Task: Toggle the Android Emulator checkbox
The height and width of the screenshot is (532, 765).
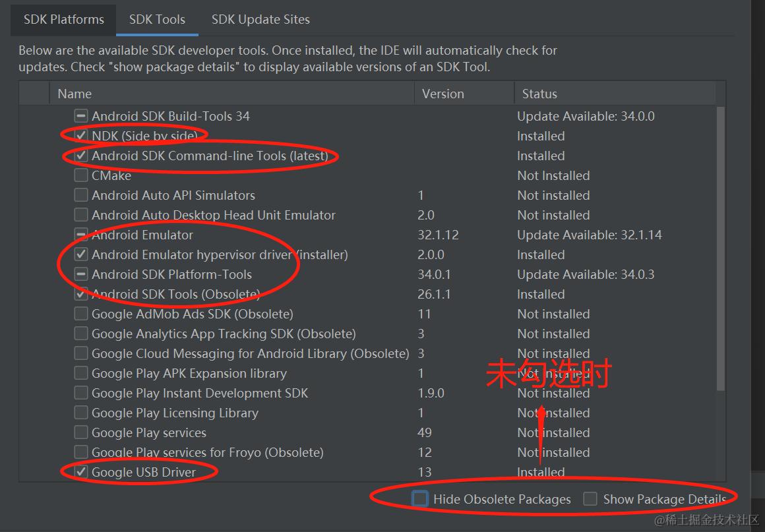Action: (81, 235)
